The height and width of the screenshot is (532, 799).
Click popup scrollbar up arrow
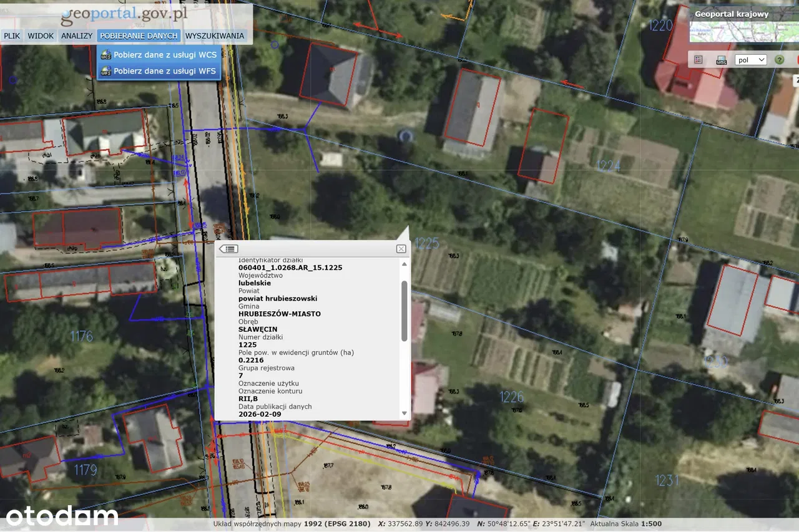[x=404, y=264]
